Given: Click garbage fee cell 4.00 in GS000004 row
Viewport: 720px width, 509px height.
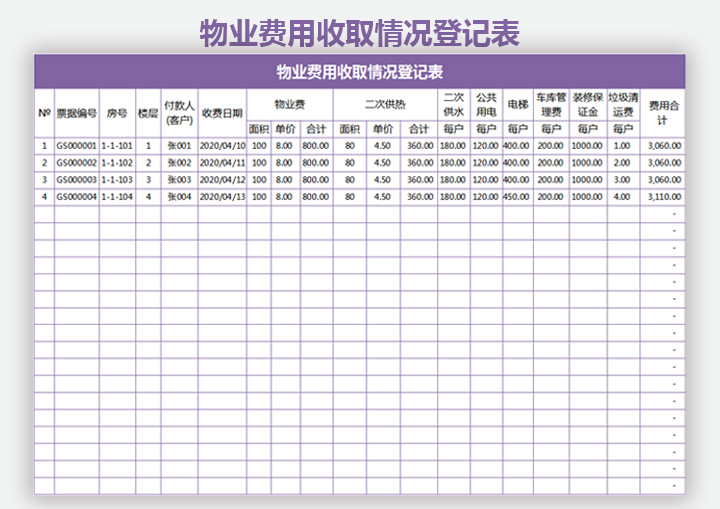Looking at the screenshot, I should pos(622,197).
